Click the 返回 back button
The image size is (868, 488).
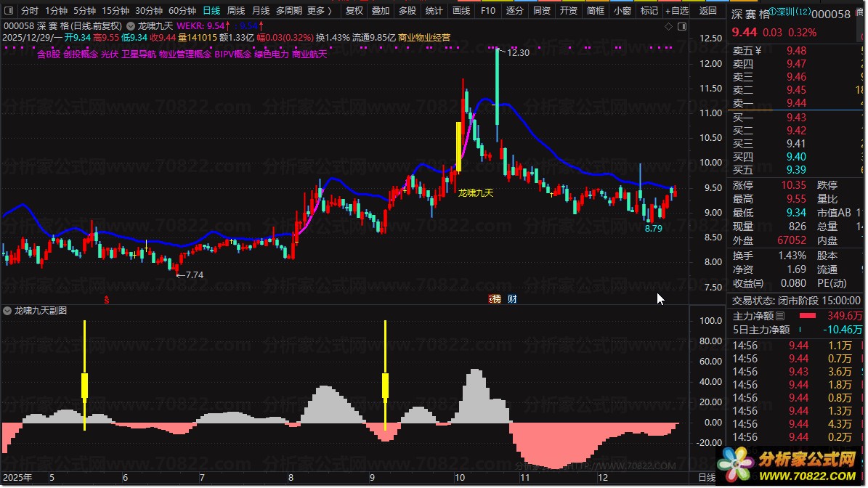708,10
